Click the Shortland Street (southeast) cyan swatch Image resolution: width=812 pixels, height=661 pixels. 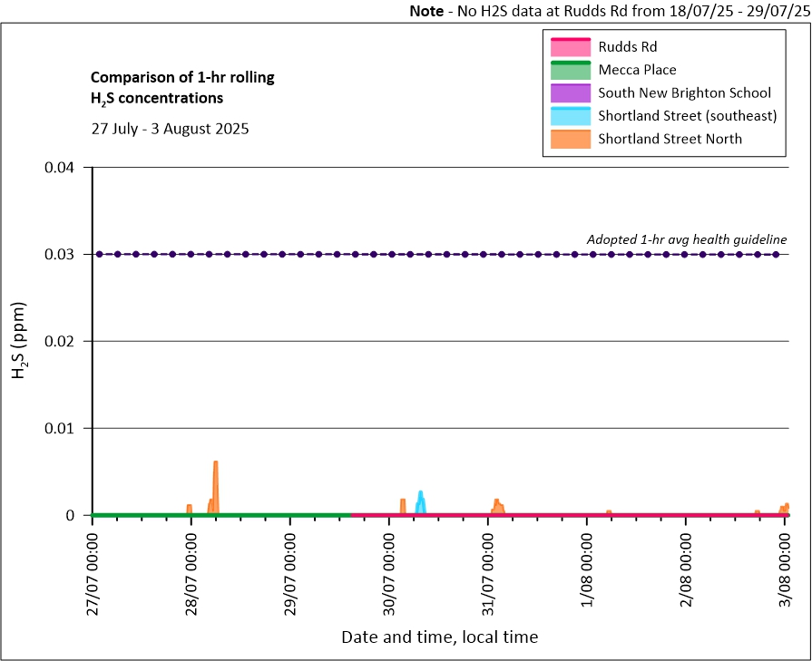569,116
